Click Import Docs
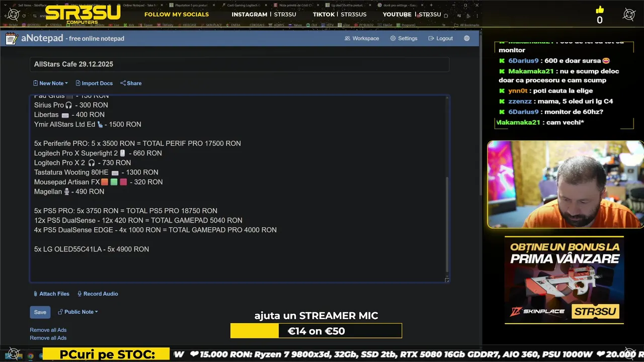The height and width of the screenshot is (362, 644). (94, 83)
